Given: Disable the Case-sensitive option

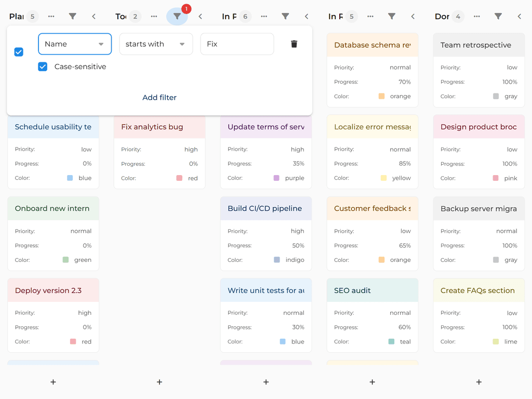Looking at the screenshot, I should click(42, 66).
